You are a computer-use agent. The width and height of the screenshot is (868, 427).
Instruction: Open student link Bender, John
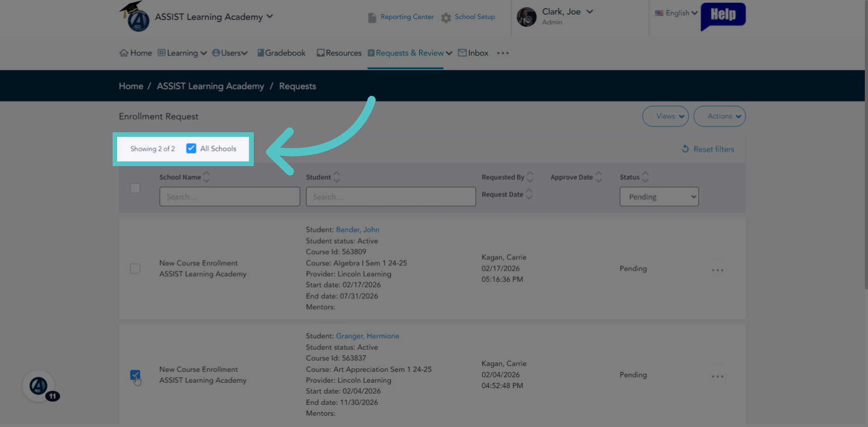click(358, 230)
